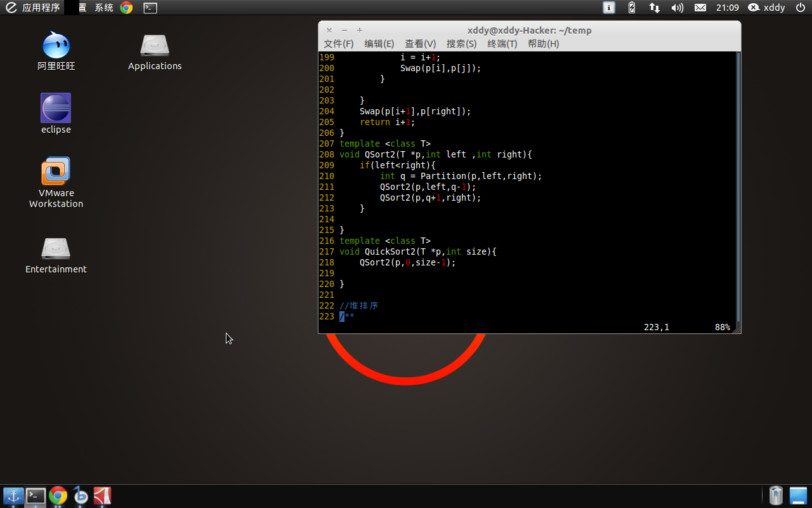Open the mail envelope indicator
The image size is (812, 508).
pos(700,8)
